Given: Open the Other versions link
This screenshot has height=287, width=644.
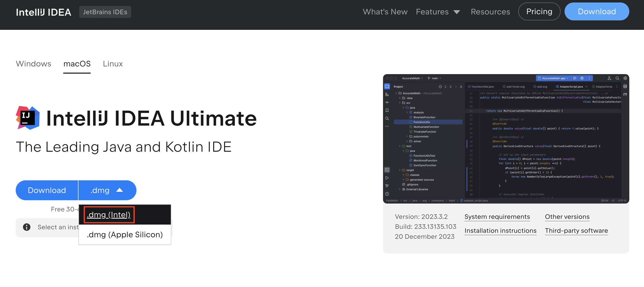Looking at the screenshot, I should click(x=567, y=217).
